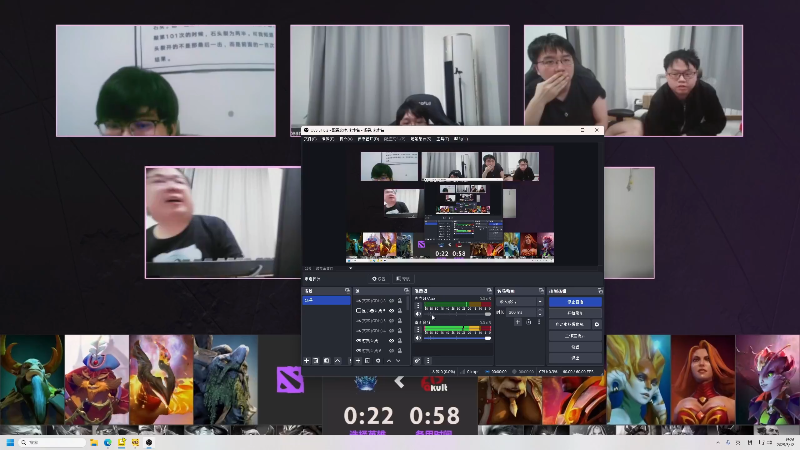The image size is (800, 450).
Task: Open the Tools menu in OBS menu bar
Action: [x=442, y=139]
